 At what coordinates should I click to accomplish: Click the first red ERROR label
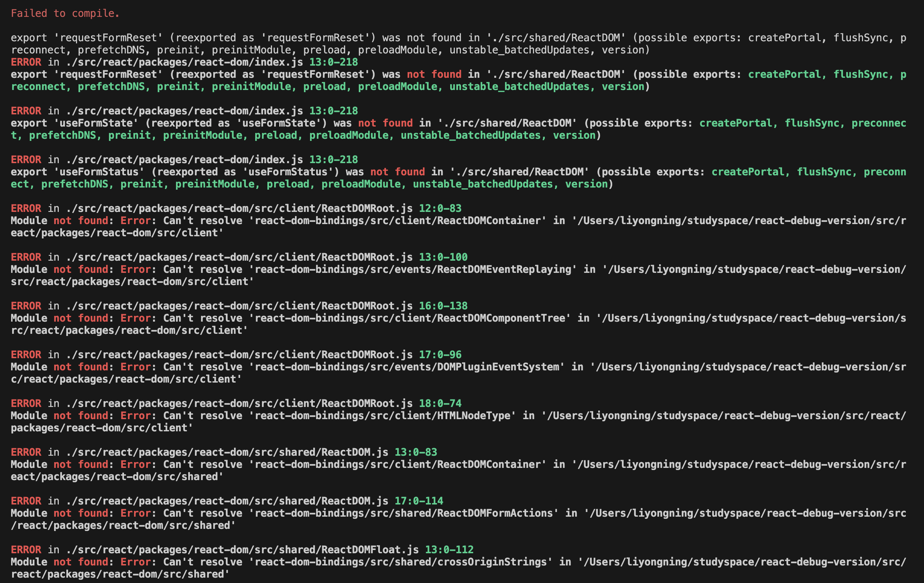pos(26,62)
